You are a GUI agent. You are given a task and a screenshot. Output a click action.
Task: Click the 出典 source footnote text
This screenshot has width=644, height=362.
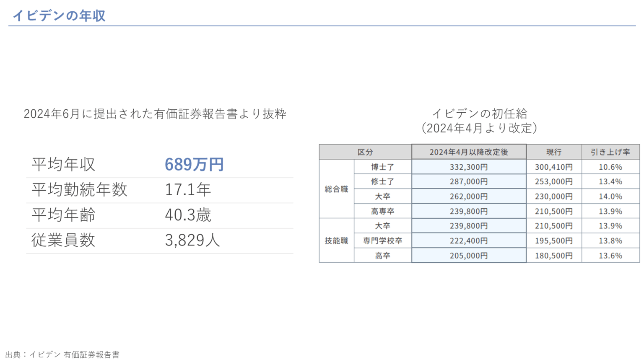click(62, 354)
